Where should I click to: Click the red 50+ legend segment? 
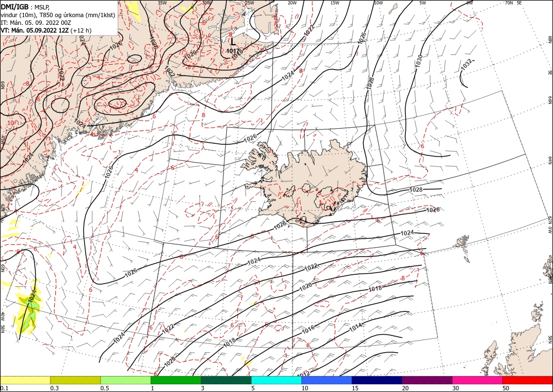pyautogui.click(x=528, y=380)
